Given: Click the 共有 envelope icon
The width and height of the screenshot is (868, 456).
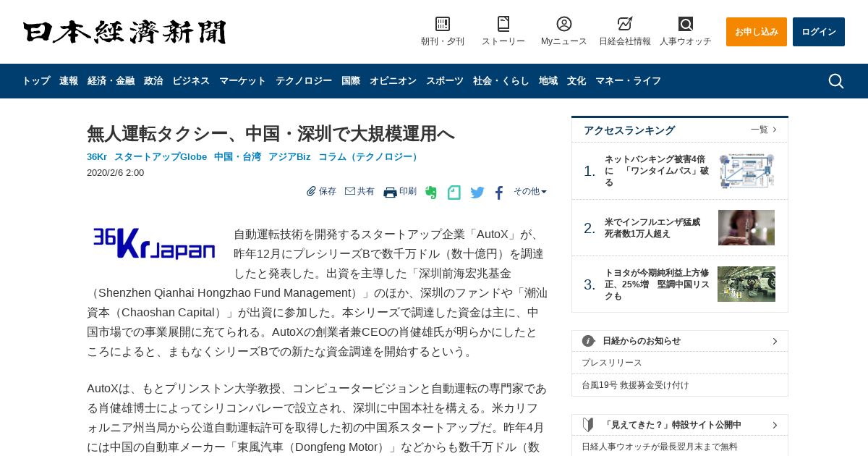Looking at the screenshot, I should point(350,191).
